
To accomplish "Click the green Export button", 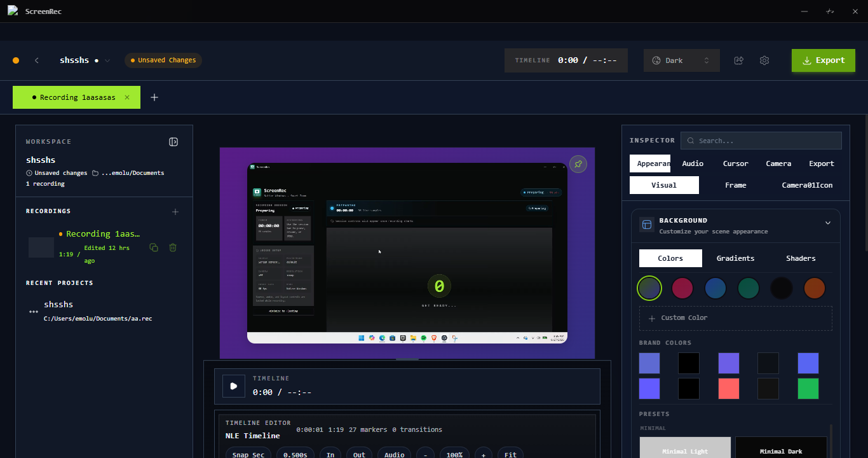I will tap(824, 60).
